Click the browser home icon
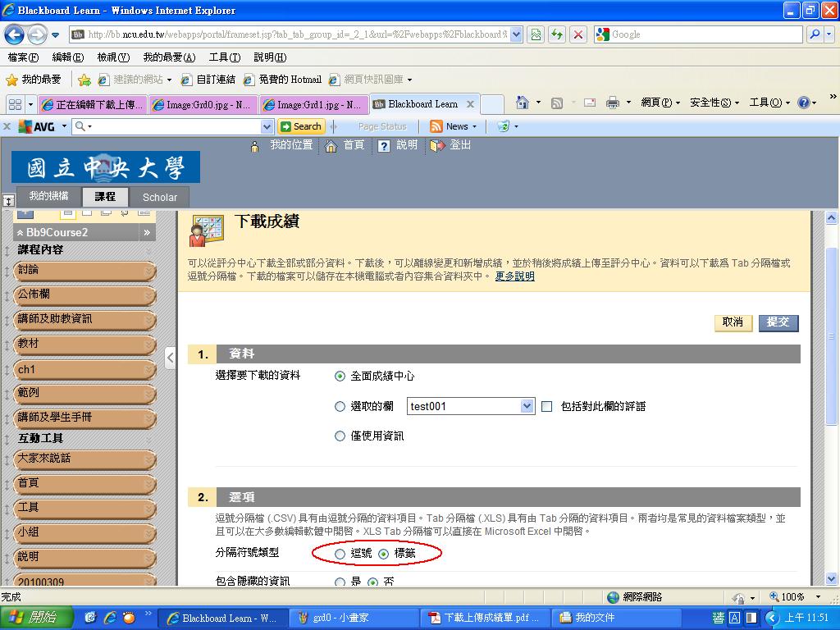 click(522, 103)
